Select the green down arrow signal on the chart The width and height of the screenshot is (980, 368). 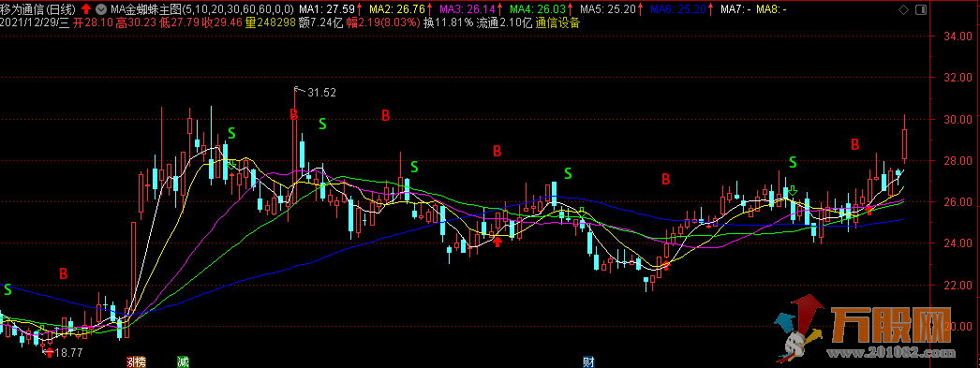tap(793, 190)
